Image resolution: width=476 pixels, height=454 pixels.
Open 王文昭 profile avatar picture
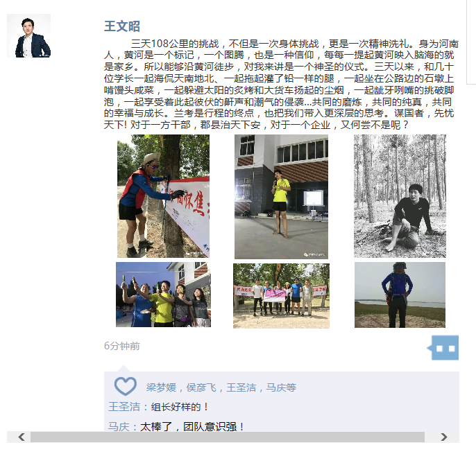[x=29, y=36]
